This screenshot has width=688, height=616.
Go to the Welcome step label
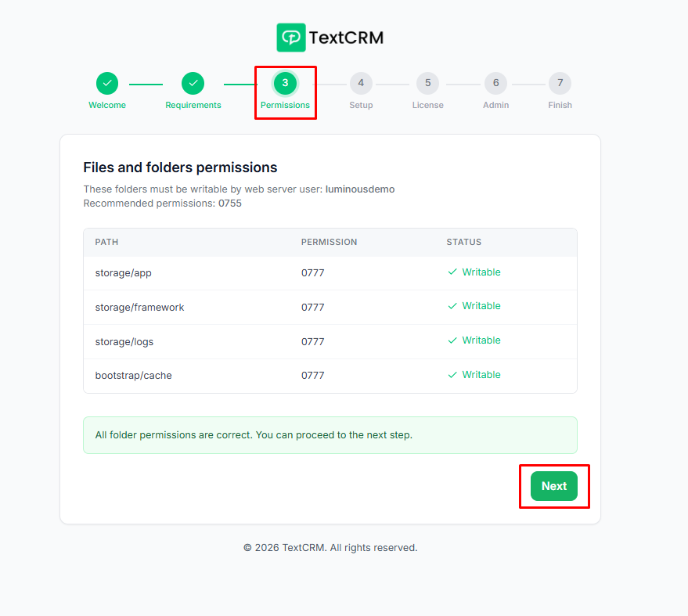point(107,105)
